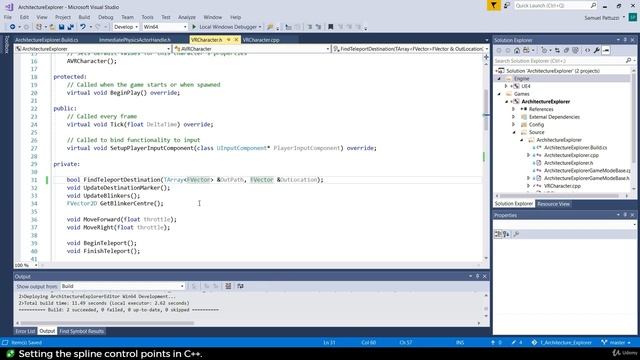
Task: Open the Error List tab
Action: point(25,331)
